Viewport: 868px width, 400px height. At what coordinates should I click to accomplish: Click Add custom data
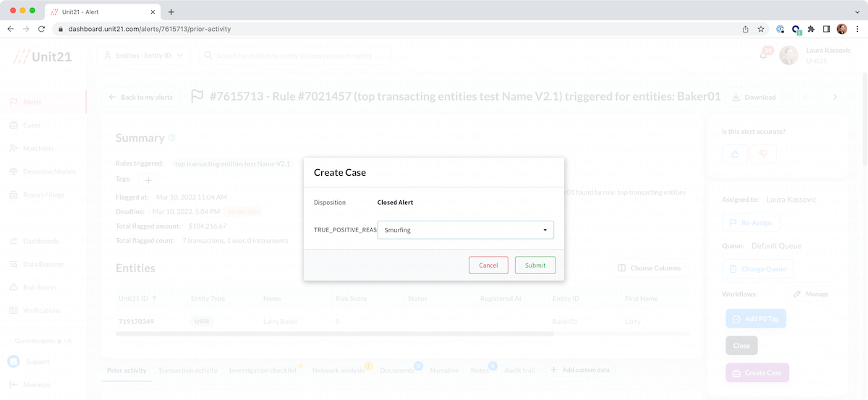(x=580, y=370)
